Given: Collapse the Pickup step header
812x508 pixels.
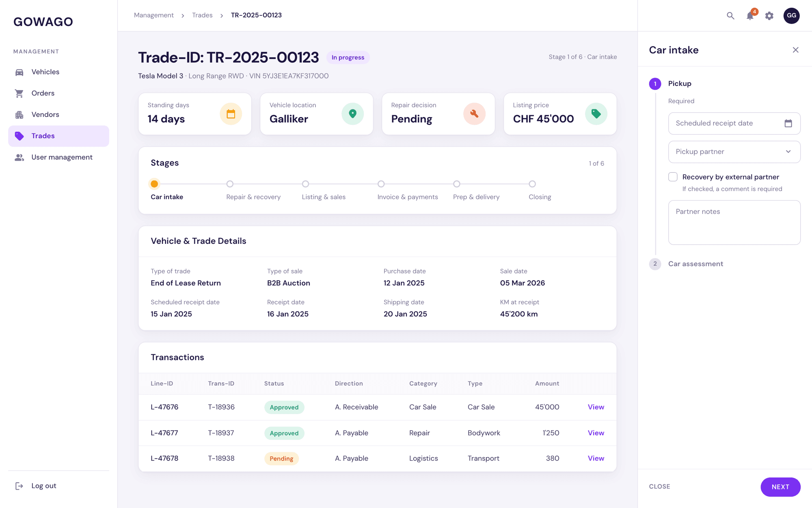Looking at the screenshot, I should [680, 83].
